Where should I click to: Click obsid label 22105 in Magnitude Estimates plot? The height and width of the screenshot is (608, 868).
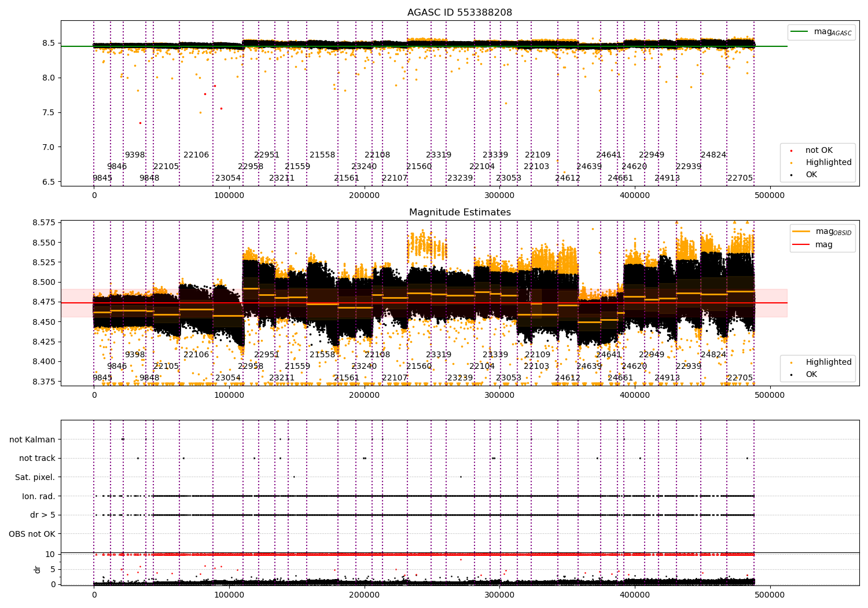click(166, 366)
